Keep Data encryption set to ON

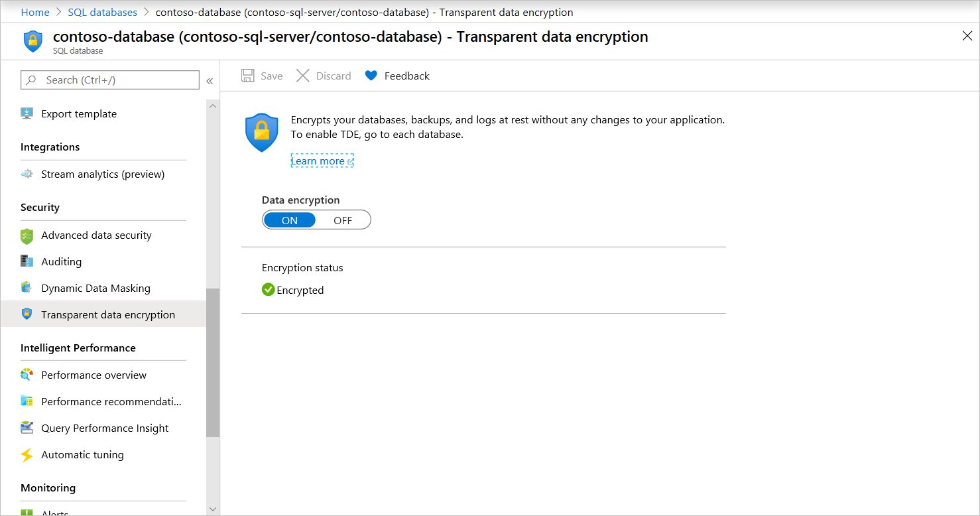(290, 220)
